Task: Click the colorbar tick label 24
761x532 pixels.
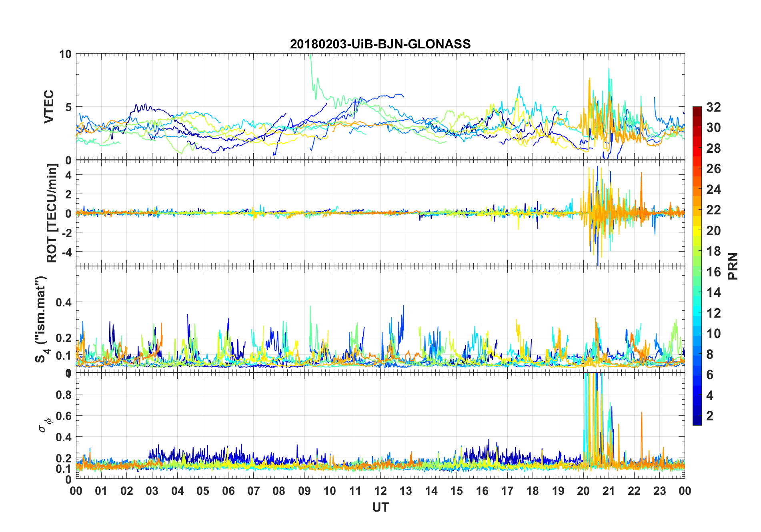Action: point(714,189)
